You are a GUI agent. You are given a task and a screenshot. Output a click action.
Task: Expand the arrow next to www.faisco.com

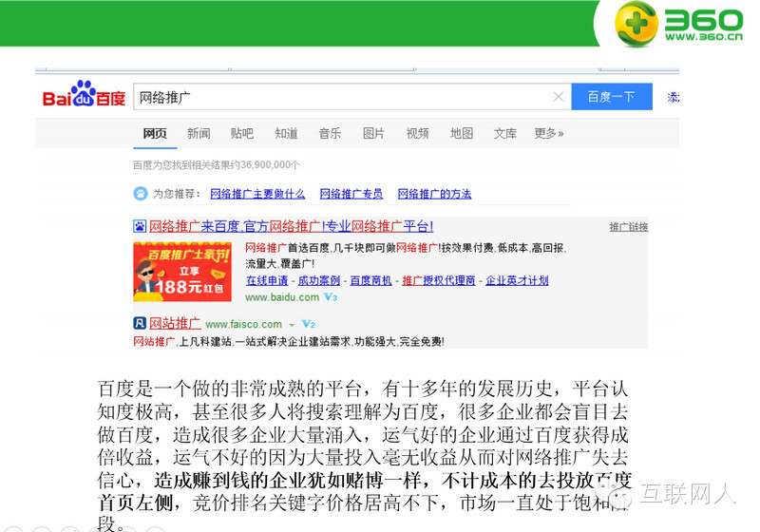[x=292, y=325]
